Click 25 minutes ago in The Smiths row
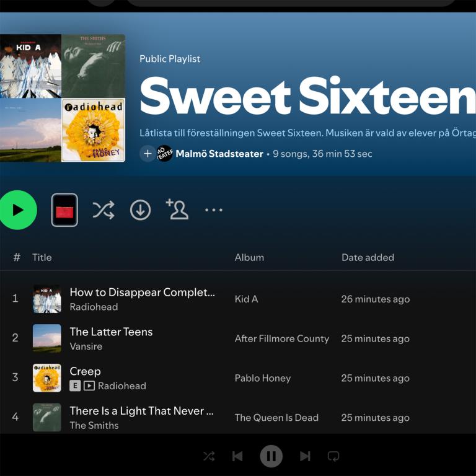The width and height of the screenshot is (476, 476). (x=376, y=417)
